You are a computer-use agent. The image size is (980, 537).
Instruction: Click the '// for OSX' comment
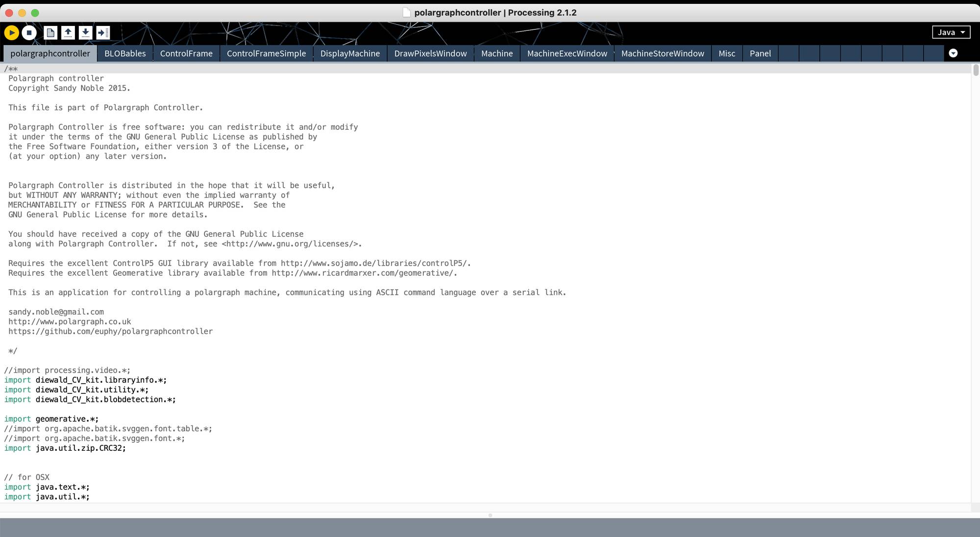click(27, 477)
